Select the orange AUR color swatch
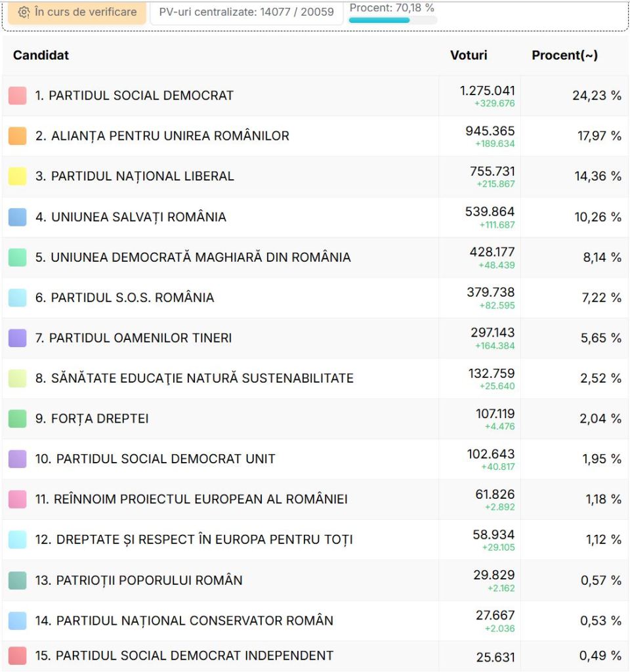Screen dimensions: 630x672 point(17,135)
